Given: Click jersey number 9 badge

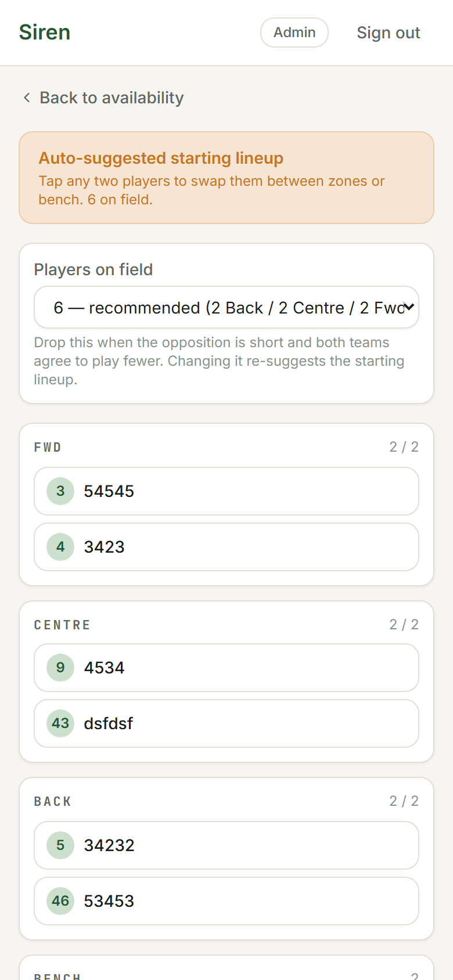Looking at the screenshot, I should coord(60,668).
